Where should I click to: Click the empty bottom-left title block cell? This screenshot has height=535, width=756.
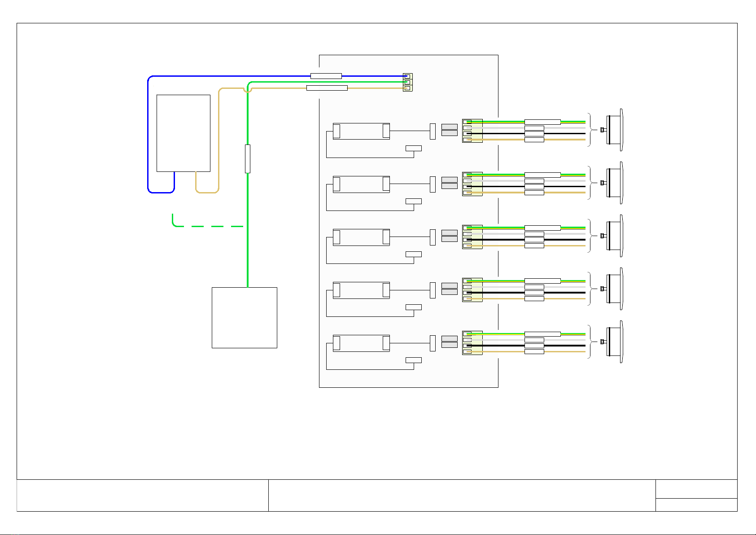pos(143,496)
